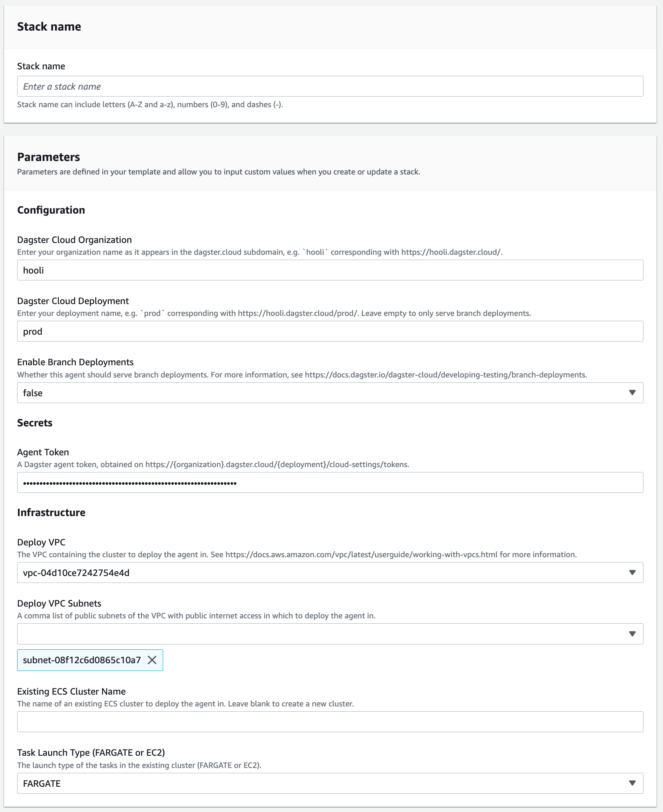Open the Task Launch Type selector showing FARGATE
Image resolution: width=663 pixels, height=812 pixels.
click(x=285, y=783)
